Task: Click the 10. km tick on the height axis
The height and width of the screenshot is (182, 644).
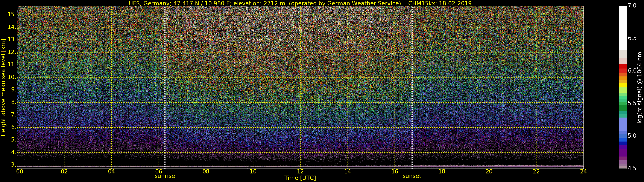Action: click(12, 77)
